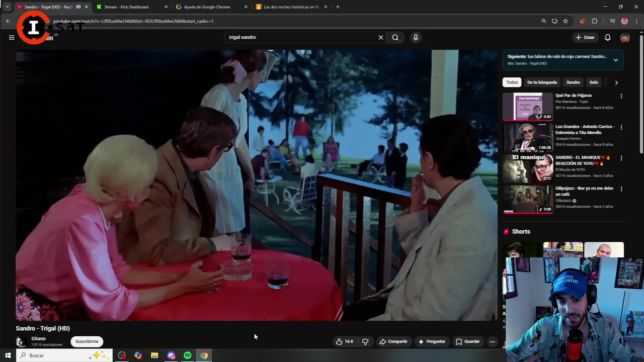Open the YouTube account avatar menu
This screenshot has height=362, width=644.
625,38
